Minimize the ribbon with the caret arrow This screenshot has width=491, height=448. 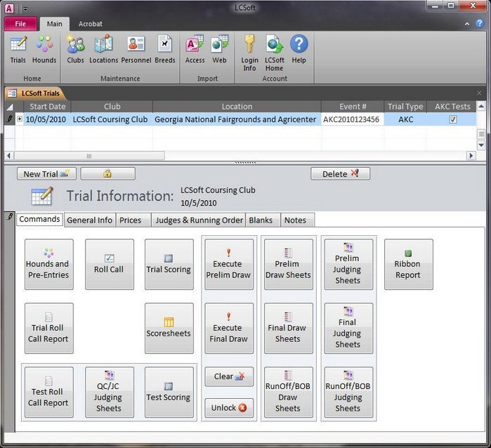point(467,24)
